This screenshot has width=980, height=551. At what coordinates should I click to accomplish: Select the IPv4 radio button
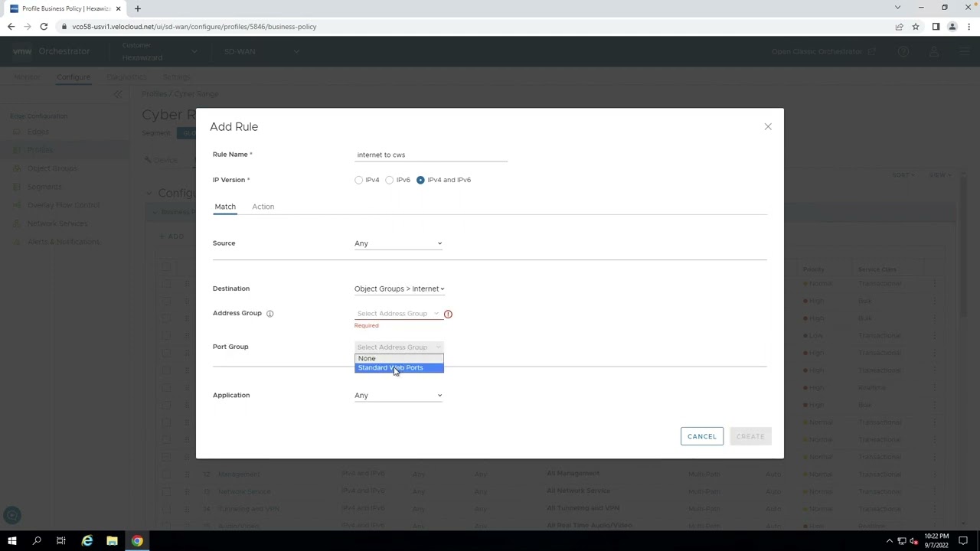coord(359,180)
